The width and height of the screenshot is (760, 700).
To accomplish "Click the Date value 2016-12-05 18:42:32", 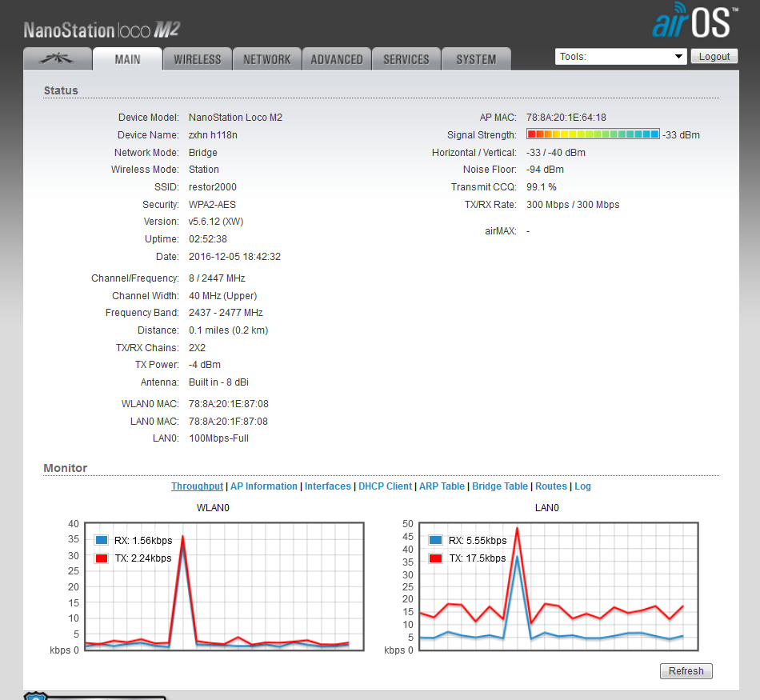I will tap(234, 257).
